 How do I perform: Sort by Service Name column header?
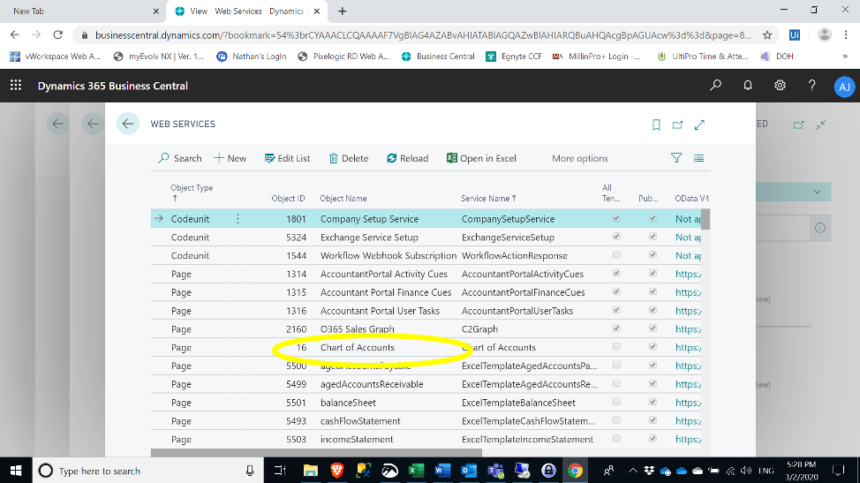(x=488, y=198)
